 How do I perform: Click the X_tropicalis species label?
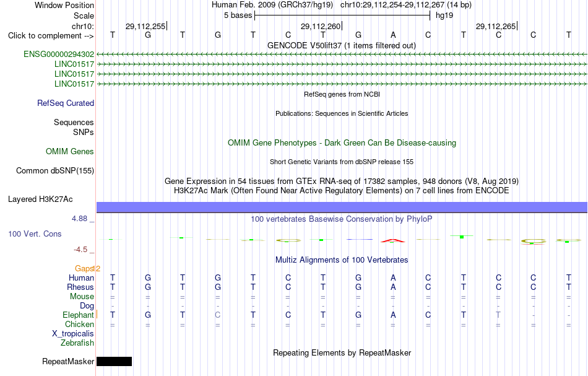pyautogui.click(x=73, y=334)
